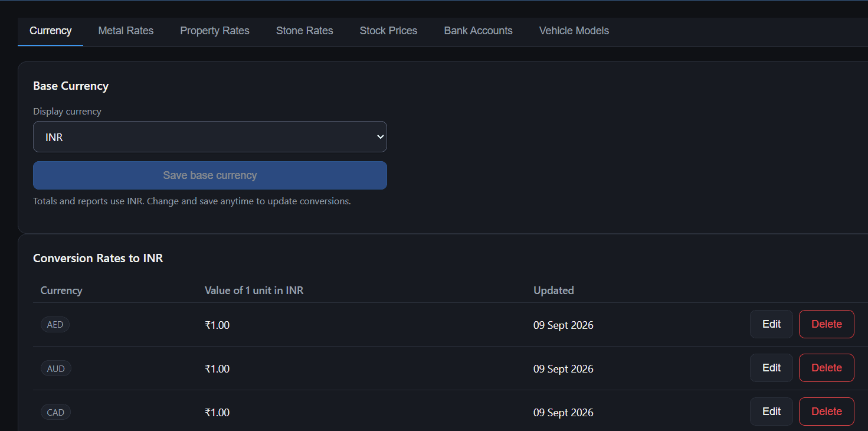This screenshot has width=868, height=431.
Task: Switch to the Currency tab
Action: click(51, 31)
